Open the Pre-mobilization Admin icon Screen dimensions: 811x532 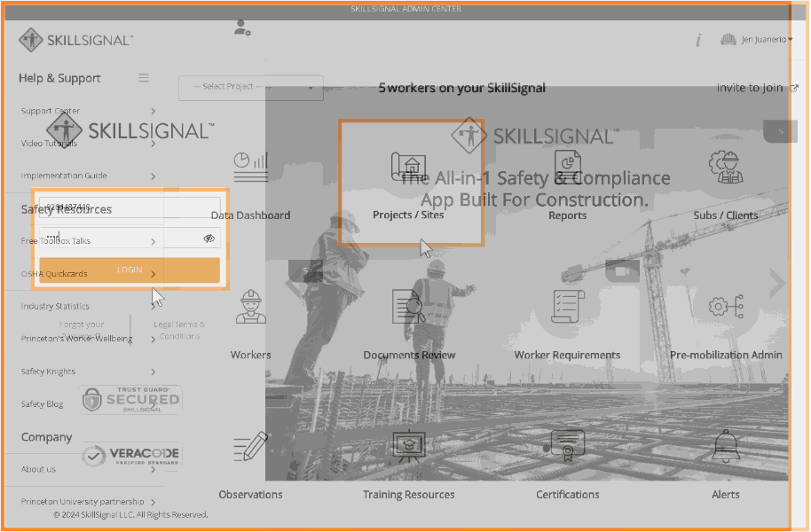coord(725,309)
